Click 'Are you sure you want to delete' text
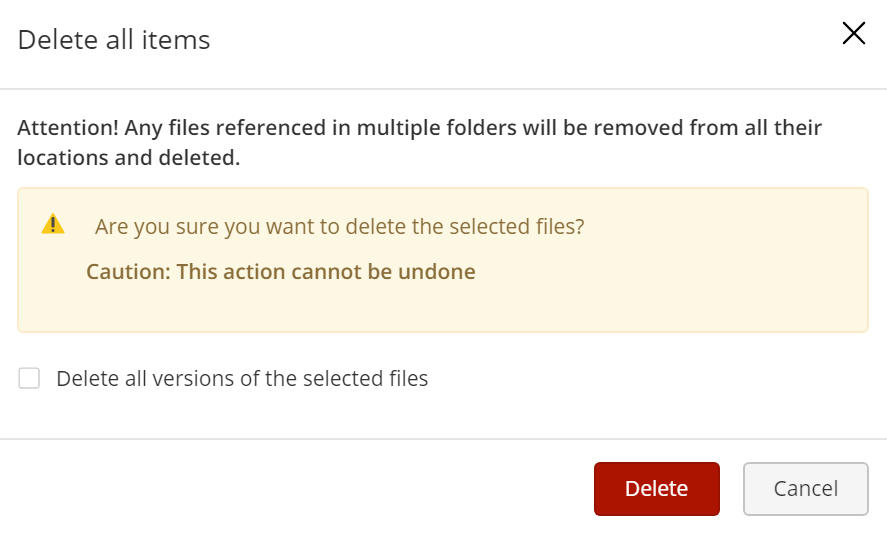 pos(250,227)
